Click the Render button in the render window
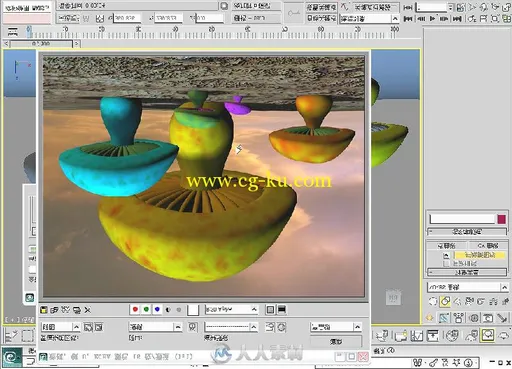512x369 pixels. [x=336, y=341]
